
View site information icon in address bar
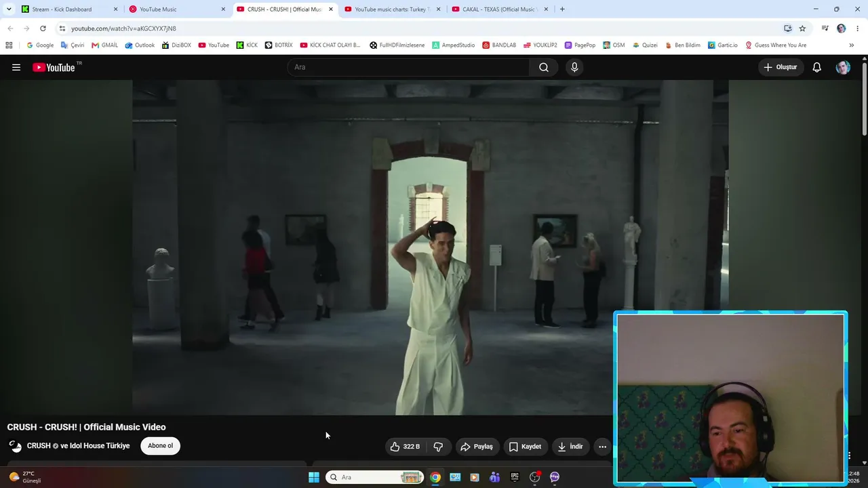pyautogui.click(x=62, y=28)
